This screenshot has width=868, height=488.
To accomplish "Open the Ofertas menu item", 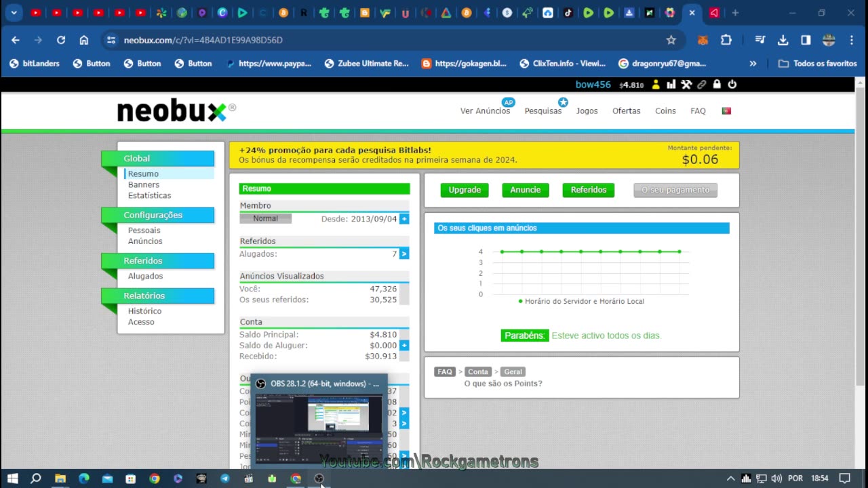I will point(627,111).
